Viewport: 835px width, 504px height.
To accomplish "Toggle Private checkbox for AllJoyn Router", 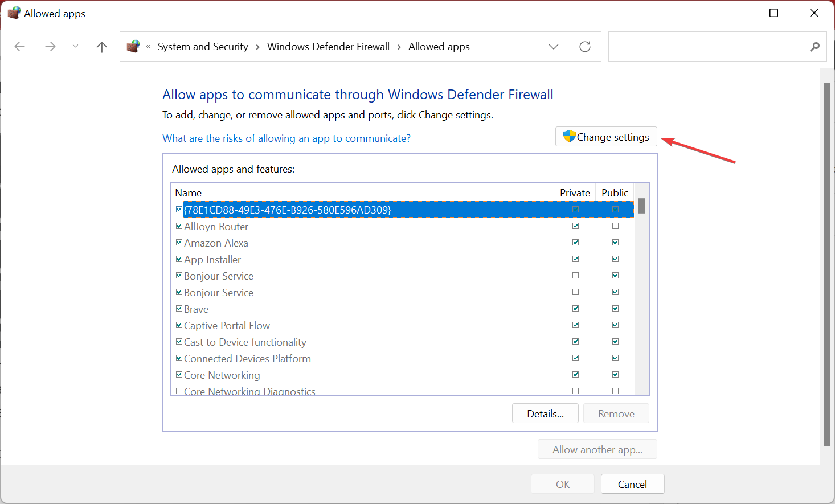I will tap(575, 226).
